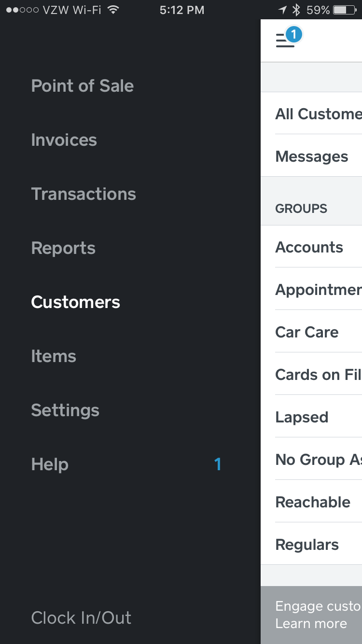Image resolution: width=362 pixels, height=644 pixels.
Task: Tap the Learn more link
Action: click(311, 623)
